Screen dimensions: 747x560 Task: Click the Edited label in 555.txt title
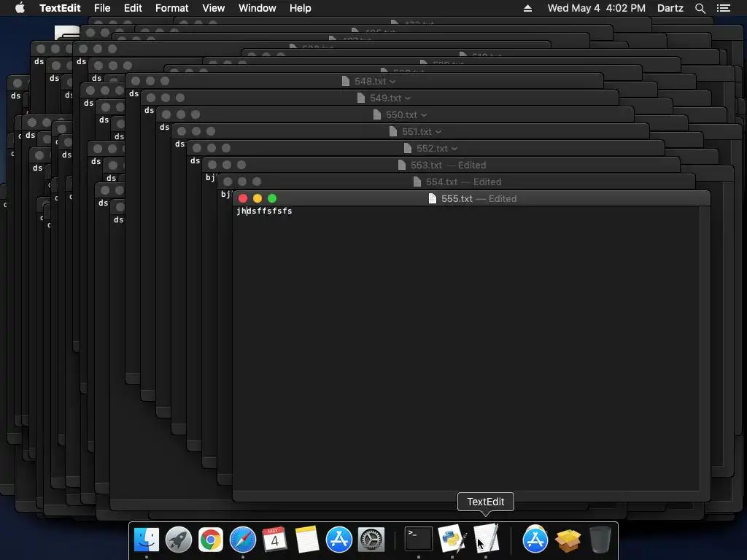pyautogui.click(x=503, y=198)
